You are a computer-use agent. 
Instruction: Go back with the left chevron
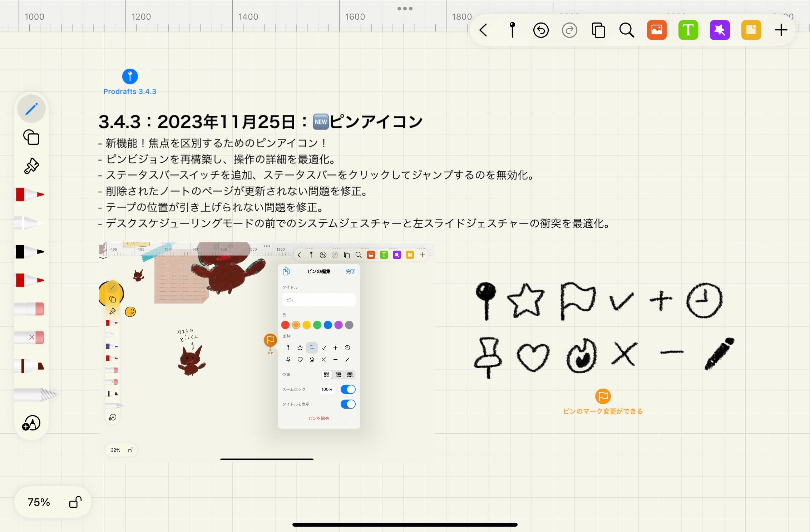(483, 30)
